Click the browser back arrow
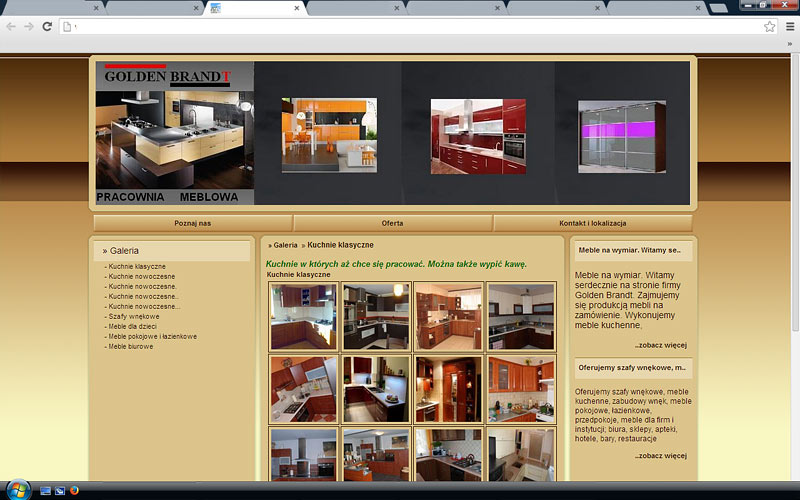This screenshot has height=500, width=800. click(11, 27)
